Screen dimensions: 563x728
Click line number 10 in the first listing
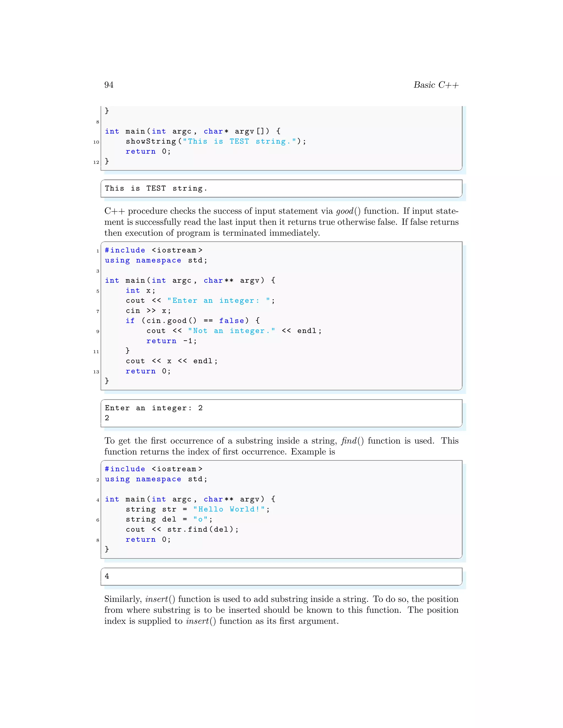(x=96, y=142)
